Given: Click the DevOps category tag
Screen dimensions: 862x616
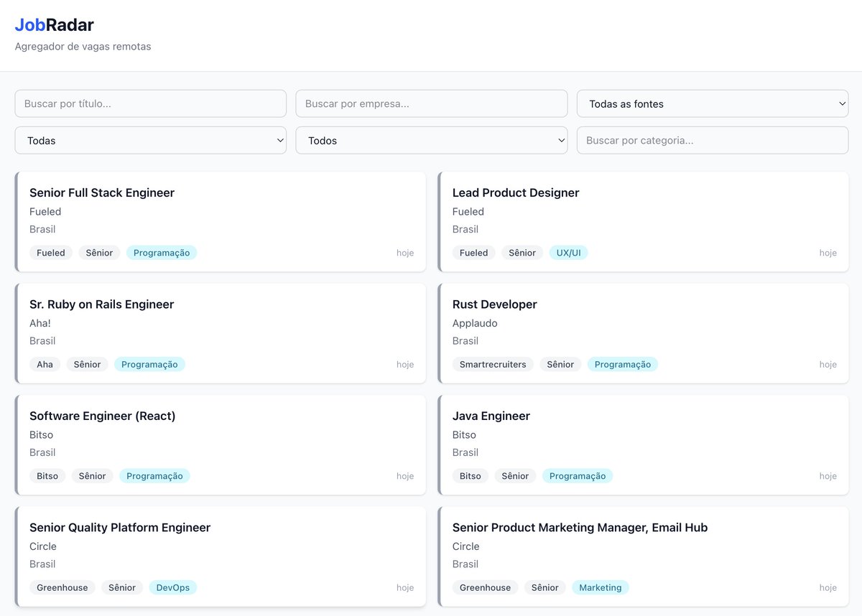Looking at the screenshot, I should [173, 587].
